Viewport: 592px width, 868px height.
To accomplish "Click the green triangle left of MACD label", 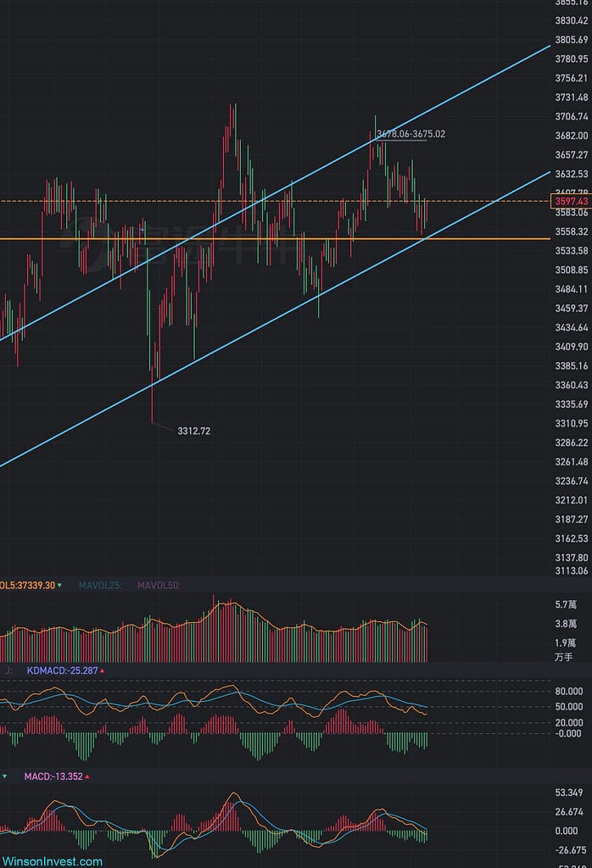I will click(6, 776).
